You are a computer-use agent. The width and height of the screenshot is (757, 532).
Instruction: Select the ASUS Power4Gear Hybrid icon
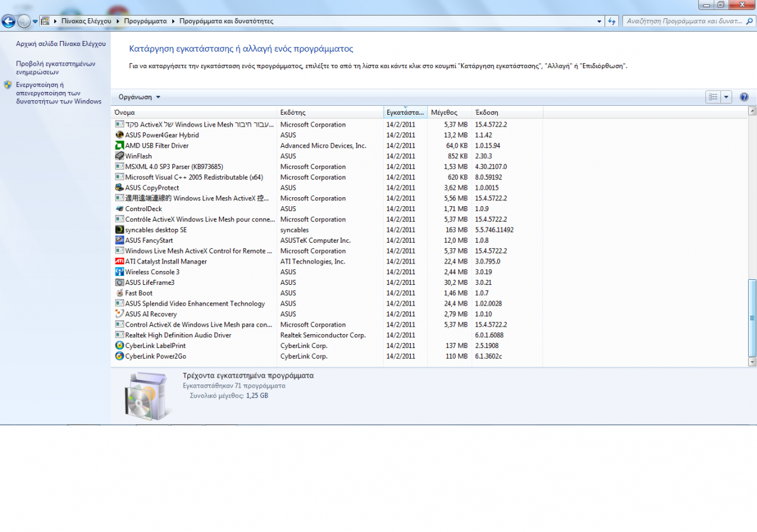120,135
